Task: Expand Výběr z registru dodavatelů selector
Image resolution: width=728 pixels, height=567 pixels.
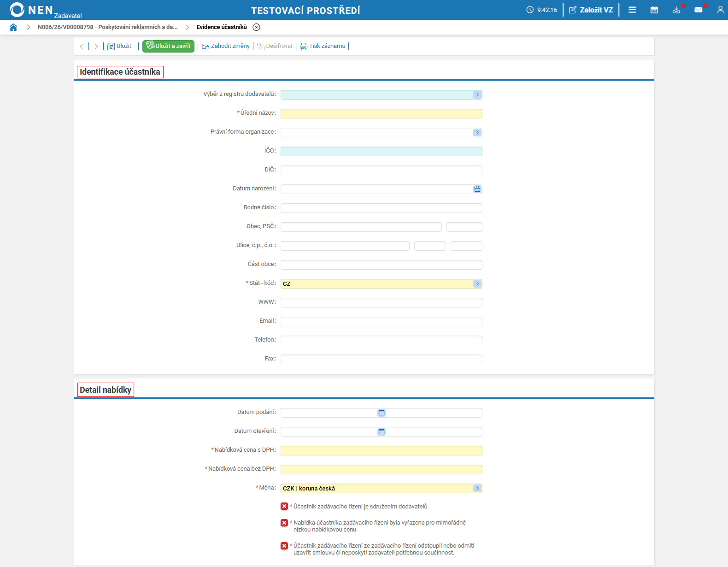Action: pos(477,94)
